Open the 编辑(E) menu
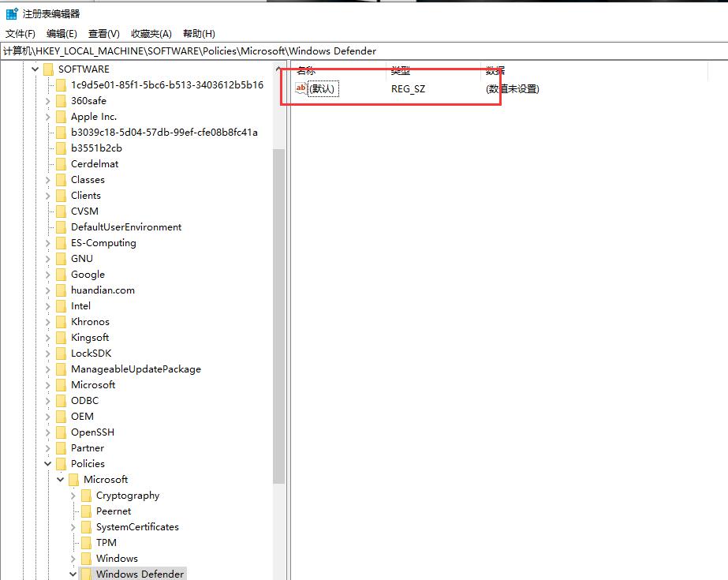Viewport: 728px width, 580px height. tap(62, 33)
